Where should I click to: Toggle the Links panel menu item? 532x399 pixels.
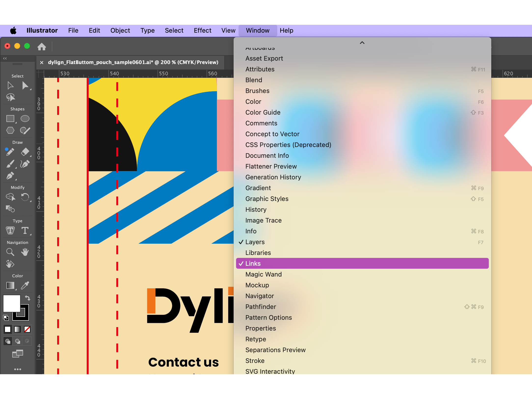pos(362,263)
